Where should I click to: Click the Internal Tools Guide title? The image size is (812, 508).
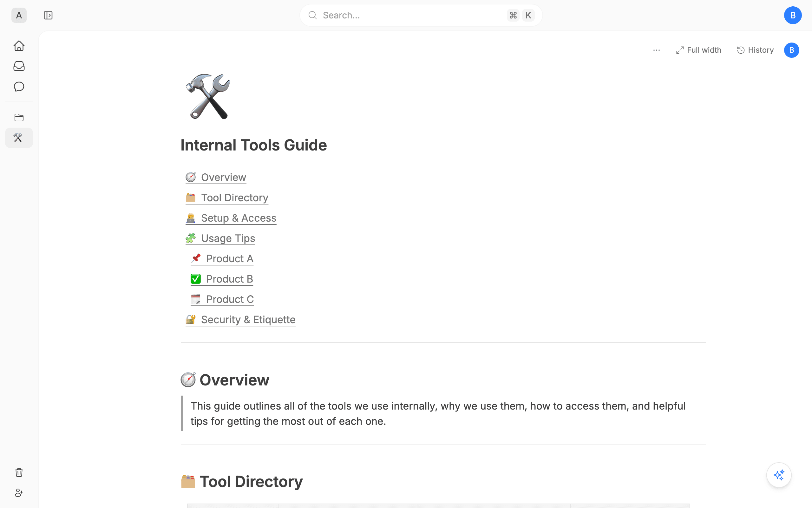254,145
